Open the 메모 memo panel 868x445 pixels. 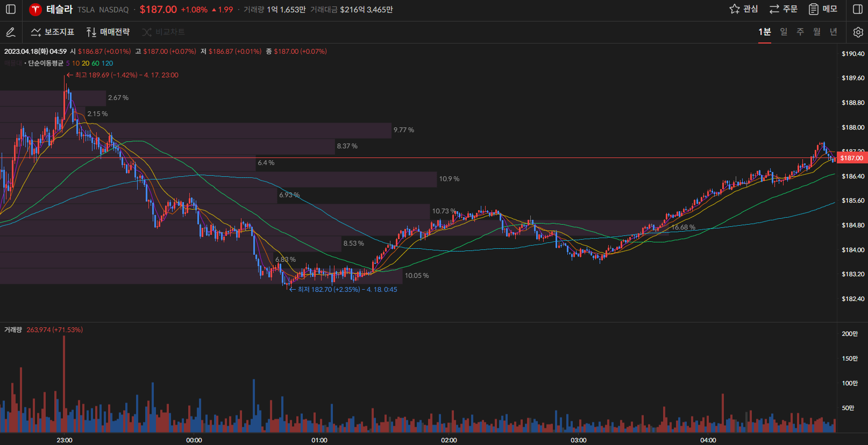pos(823,9)
